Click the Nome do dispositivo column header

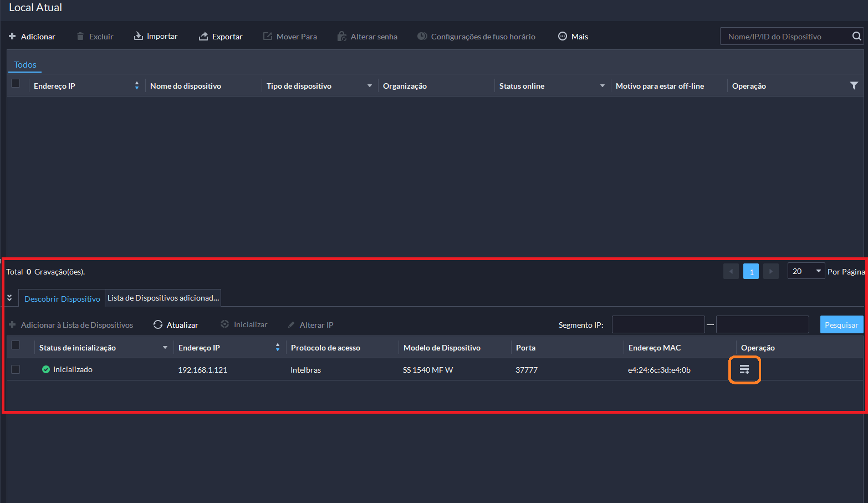tap(186, 86)
